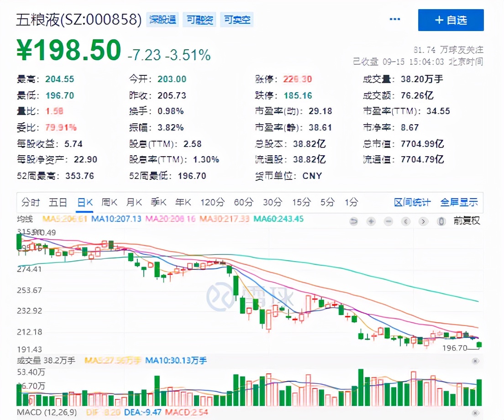Image resolution: width=504 pixels, height=420 pixels.
Task: Click the 换手 0.98% value
Action: pos(171,111)
